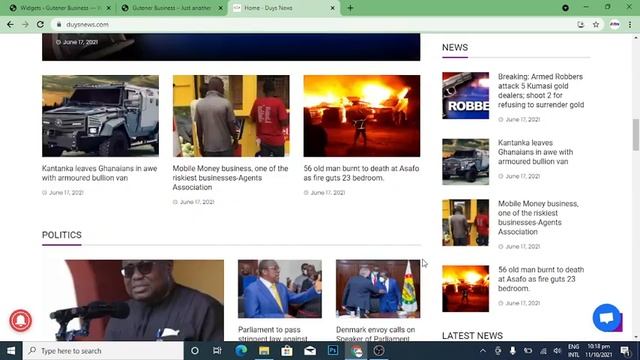Click the POLITICS section heading
This screenshot has width=640, height=360.
62,235
